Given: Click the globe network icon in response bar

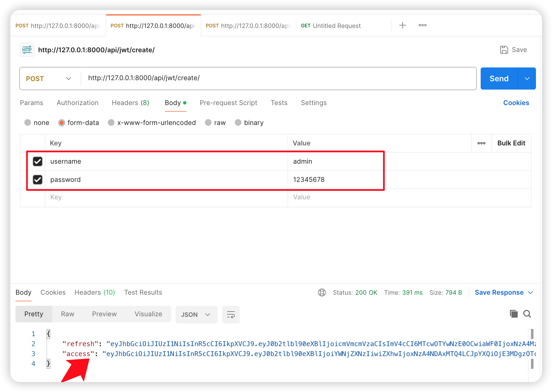Looking at the screenshot, I should click(x=322, y=292).
